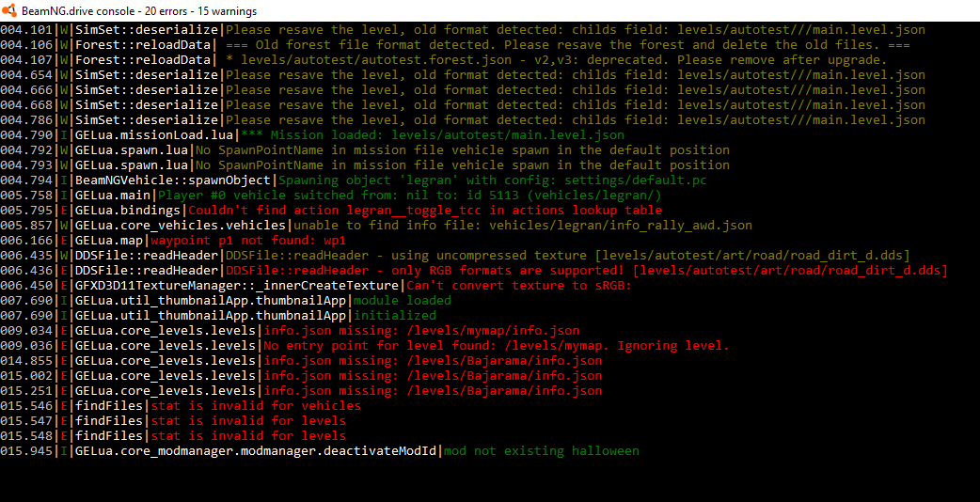This screenshot has width=980, height=502.
Task: Select the 'using uncompressed texture' warning line
Action: 455,255
